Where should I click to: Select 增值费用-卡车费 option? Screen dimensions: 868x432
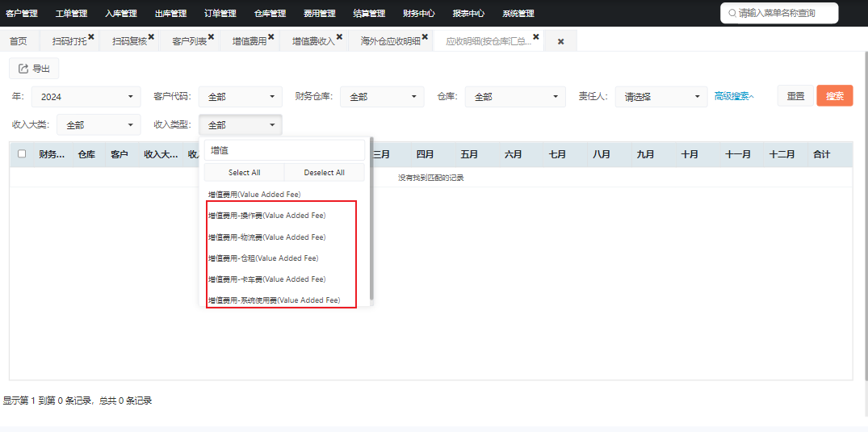coord(266,279)
